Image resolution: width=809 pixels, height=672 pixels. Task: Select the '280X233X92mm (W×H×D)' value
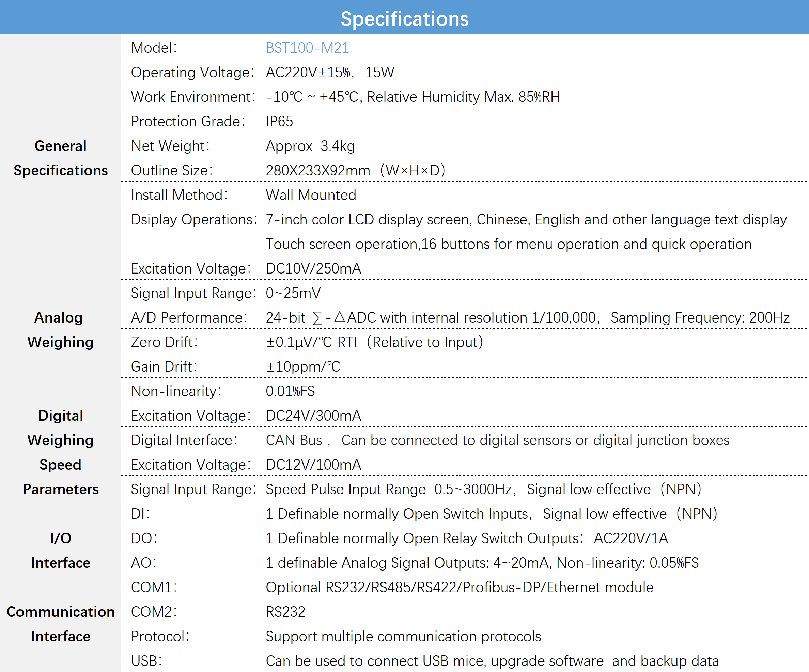(356, 170)
